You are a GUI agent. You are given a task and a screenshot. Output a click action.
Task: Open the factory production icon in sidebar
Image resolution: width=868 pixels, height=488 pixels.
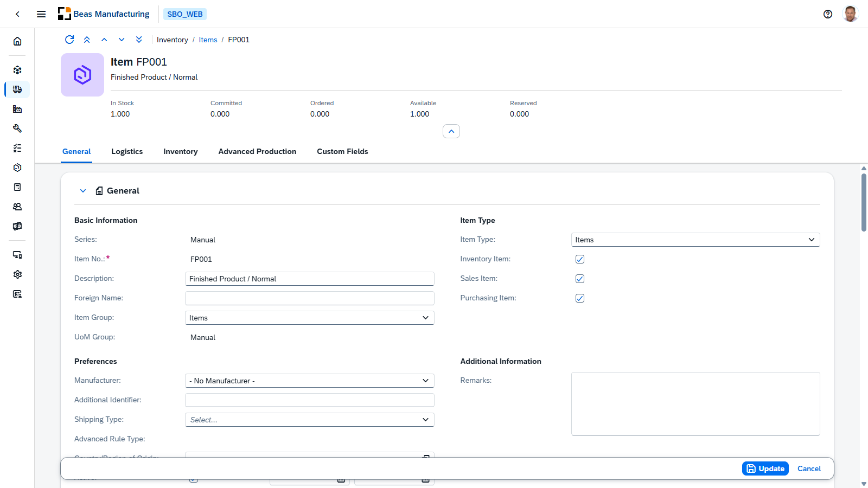click(x=17, y=109)
